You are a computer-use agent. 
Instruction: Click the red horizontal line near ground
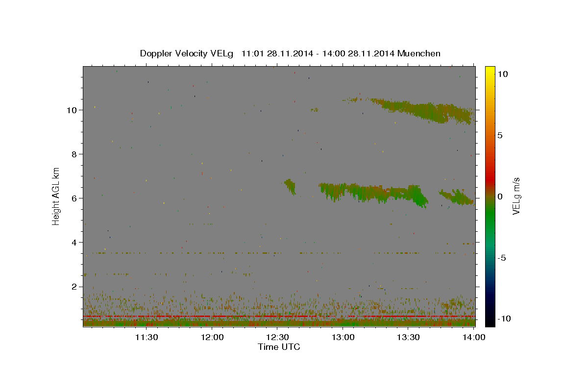pos(279,317)
